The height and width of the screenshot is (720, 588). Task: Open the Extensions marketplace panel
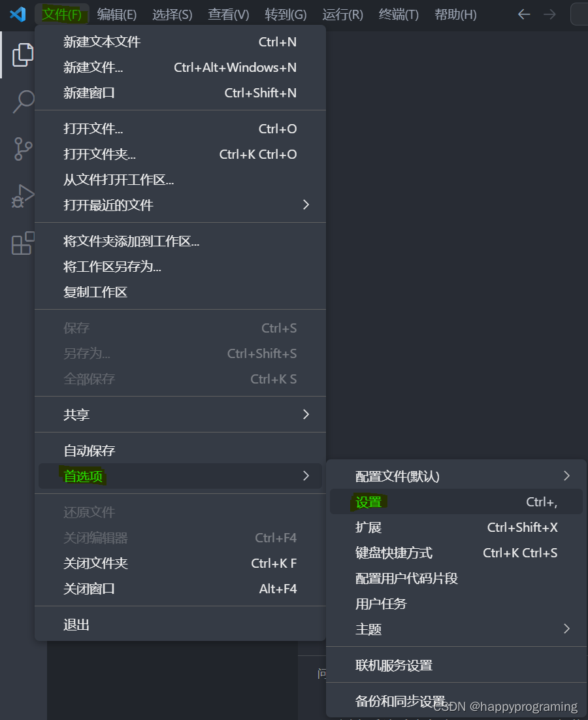pyautogui.click(x=23, y=244)
